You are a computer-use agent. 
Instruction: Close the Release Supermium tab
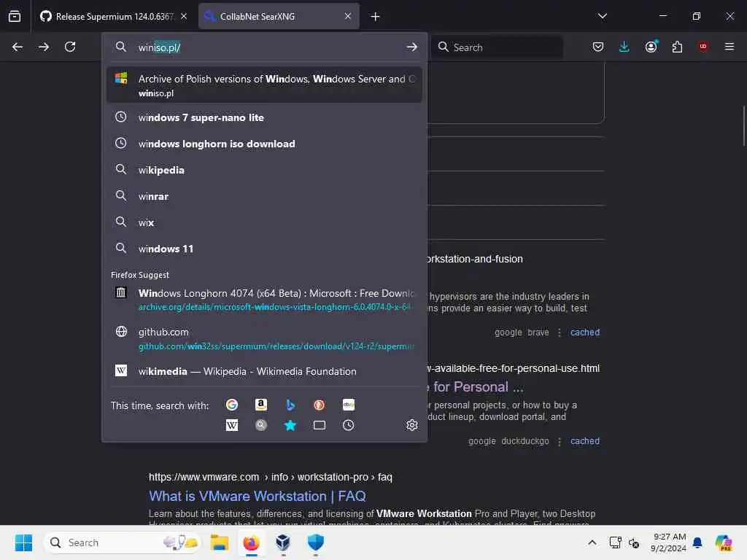pyautogui.click(x=184, y=16)
